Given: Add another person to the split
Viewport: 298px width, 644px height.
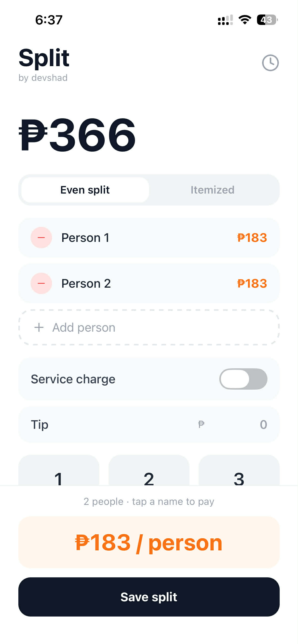Looking at the screenshot, I should (x=149, y=327).
